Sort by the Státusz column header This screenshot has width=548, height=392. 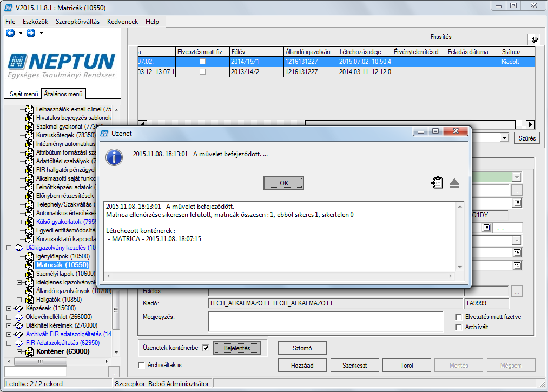click(517, 52)
